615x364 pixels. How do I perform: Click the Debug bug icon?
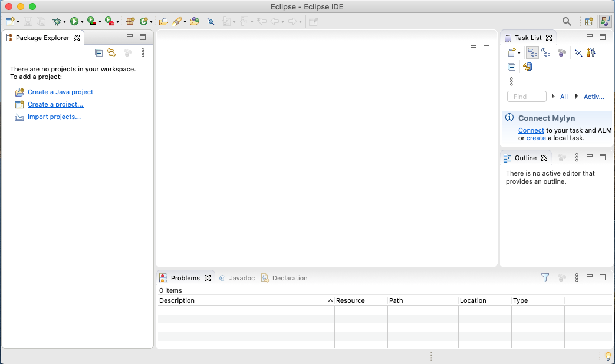click(57, 21)
